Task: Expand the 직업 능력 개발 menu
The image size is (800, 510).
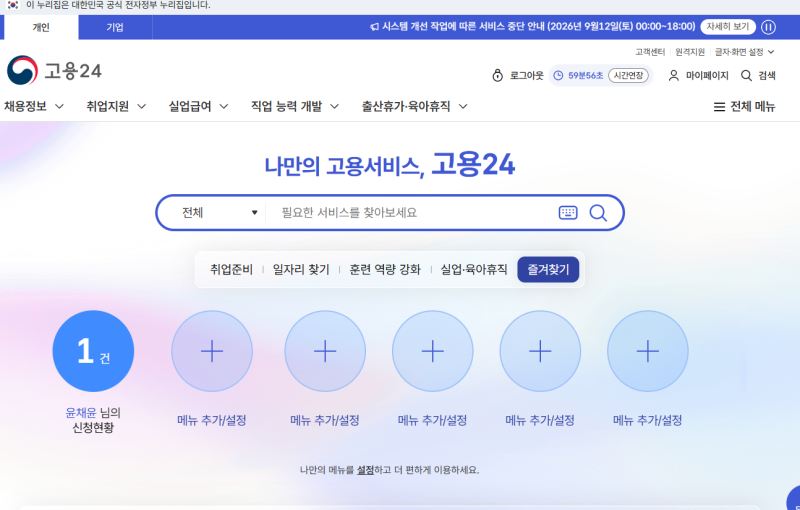Action: pyautogui.click(x=295, y=106)
